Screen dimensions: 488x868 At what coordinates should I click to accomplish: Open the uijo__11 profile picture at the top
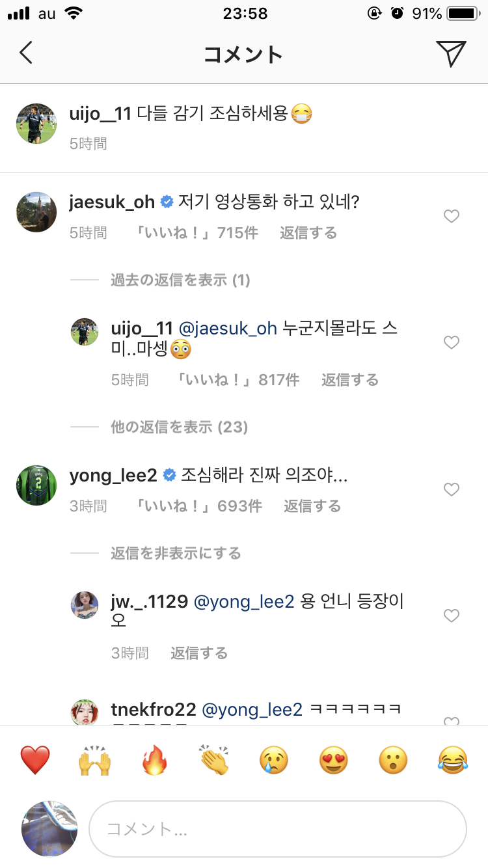coord(36,123)
